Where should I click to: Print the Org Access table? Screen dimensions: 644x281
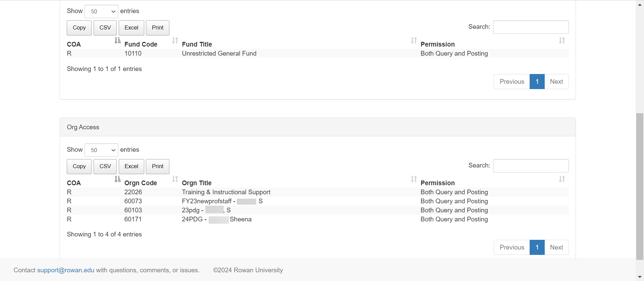(158, 166)
